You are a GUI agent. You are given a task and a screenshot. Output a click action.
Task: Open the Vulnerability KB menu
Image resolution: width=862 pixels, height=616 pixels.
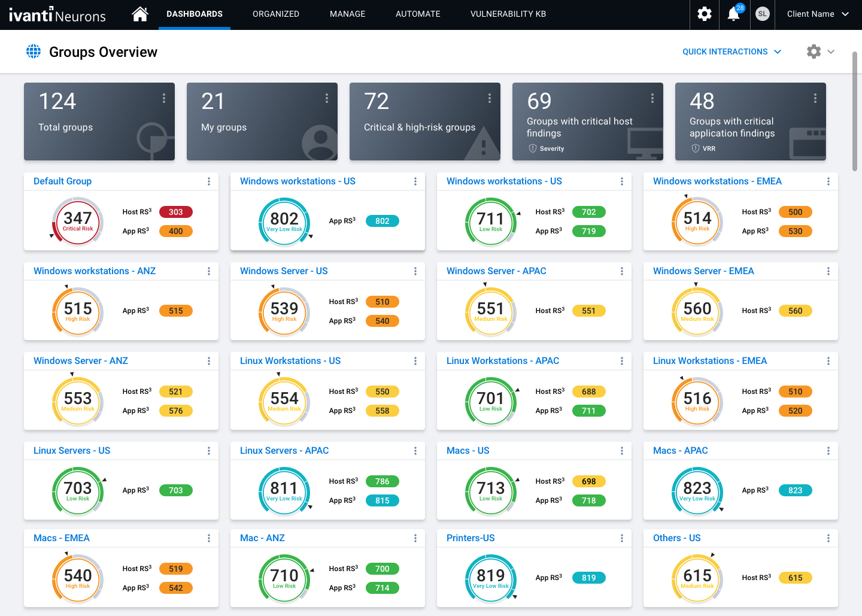[x=508, y=14]
